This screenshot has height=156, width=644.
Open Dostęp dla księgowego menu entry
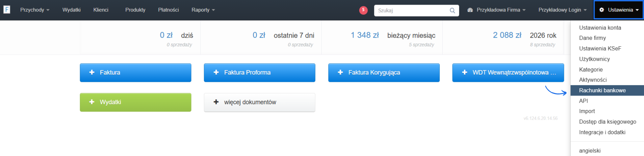(607, 122)
